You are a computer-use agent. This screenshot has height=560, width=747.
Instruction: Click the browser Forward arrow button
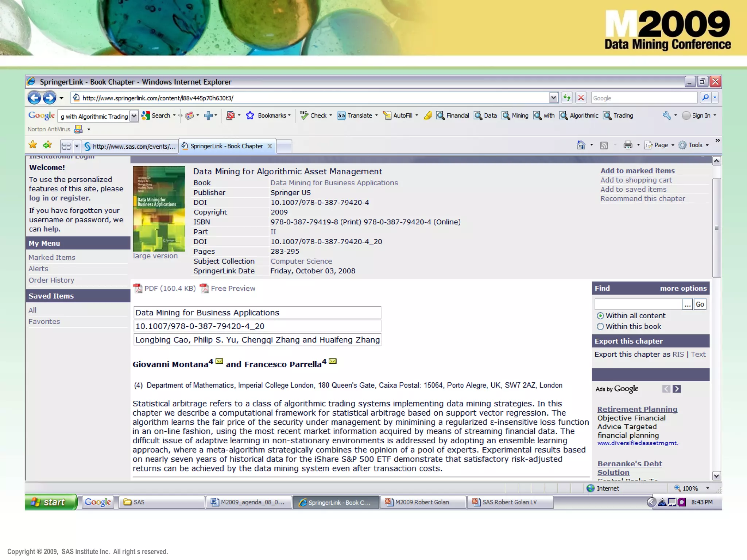point(49,98)
